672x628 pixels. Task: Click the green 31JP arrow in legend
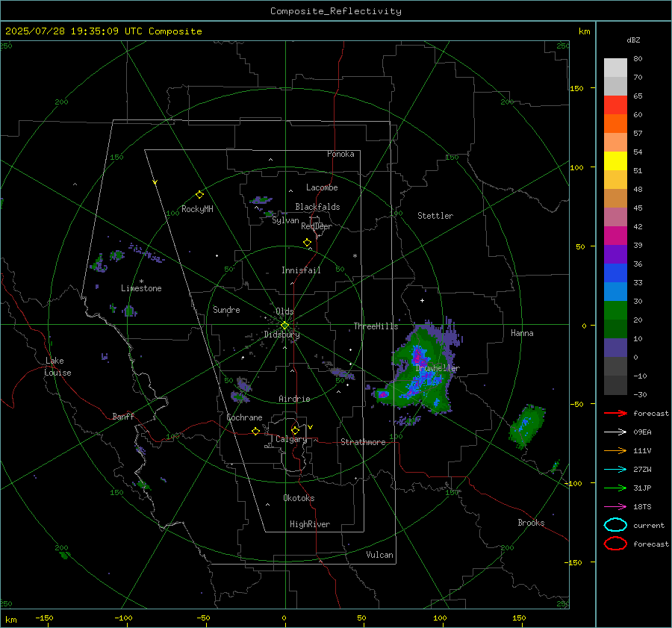click(615, 488)
